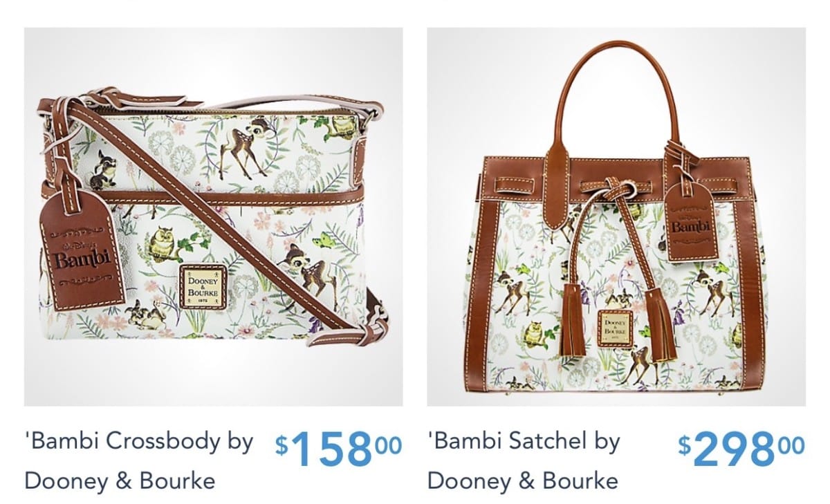
Task: Click the 'Bambi Satchel by' title text
Action: pos(524,441)
